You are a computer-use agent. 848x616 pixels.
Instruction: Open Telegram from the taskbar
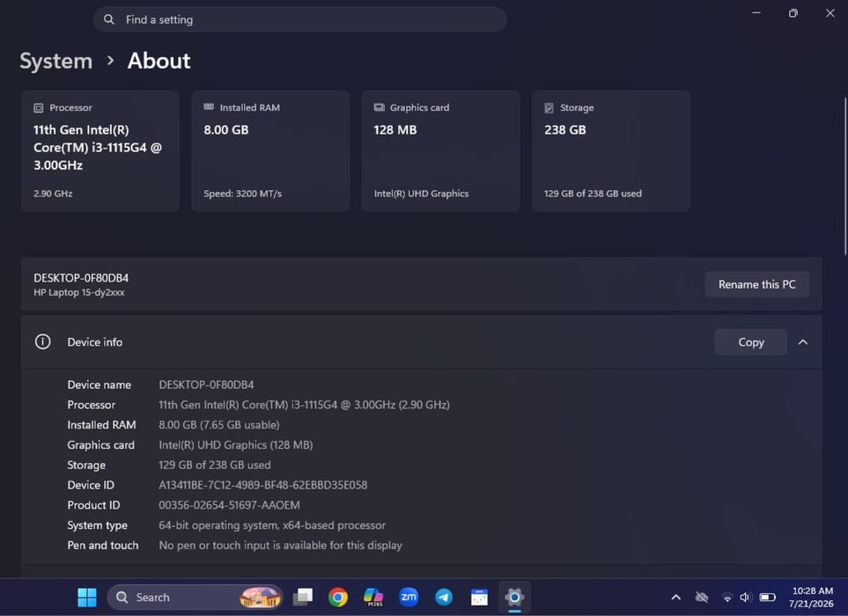[444, 598]
